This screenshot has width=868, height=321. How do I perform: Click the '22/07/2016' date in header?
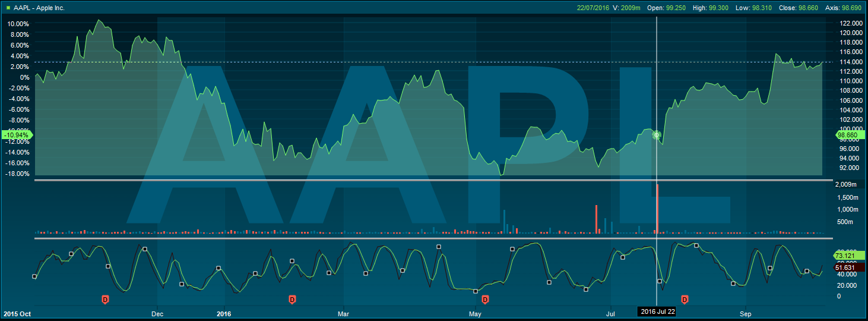[x=593, y=8]
